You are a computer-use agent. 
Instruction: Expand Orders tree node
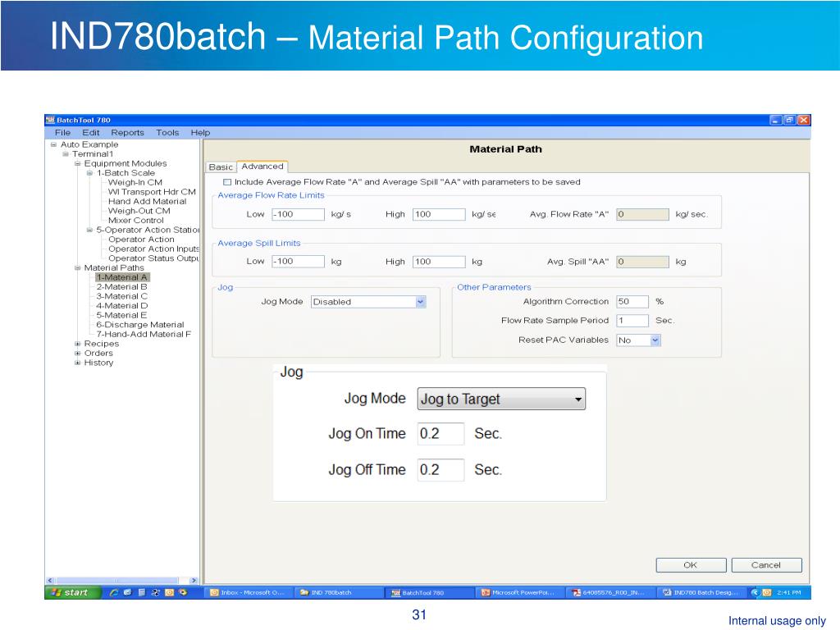pos(77,354)
